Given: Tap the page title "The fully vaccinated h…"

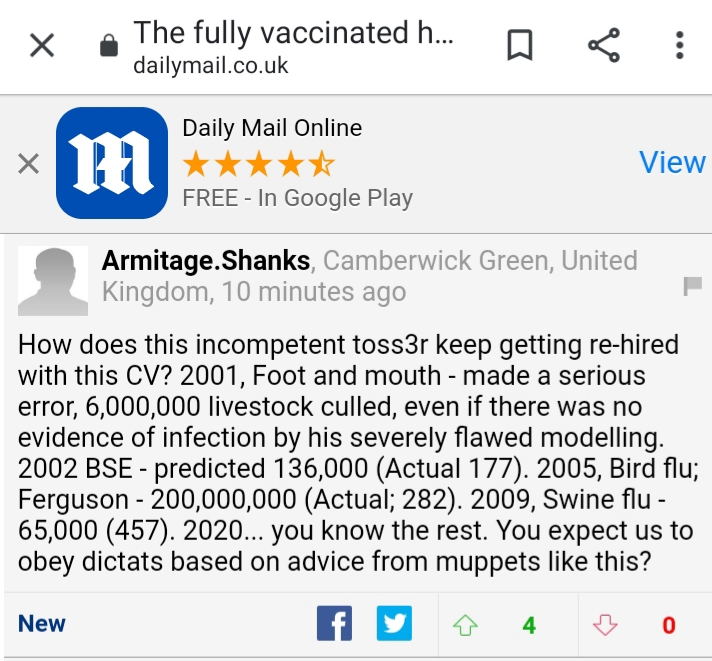Looking at the screenshot, I should pos(293,32).
